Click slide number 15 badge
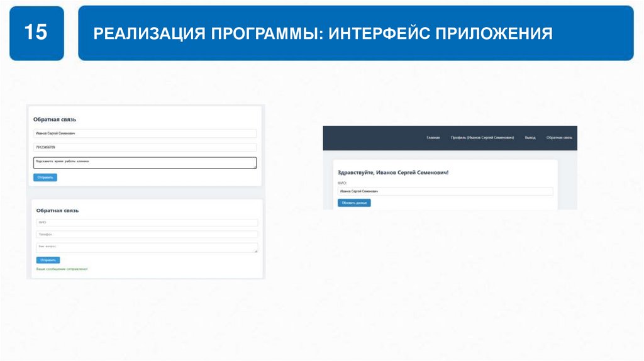Screen dimensions: 644x361 (36, 33)
